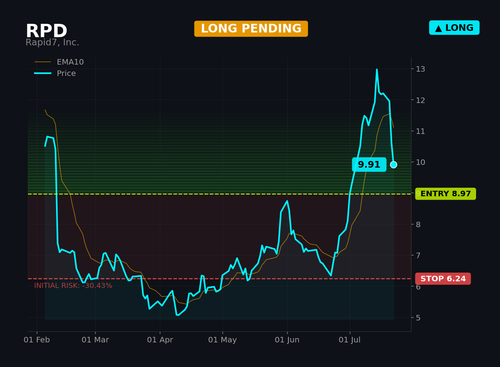Image resolution: width=500 pixels, height=367 pixels.
Task: Click the 01 Feb axis label
Action: pos(37,340)
